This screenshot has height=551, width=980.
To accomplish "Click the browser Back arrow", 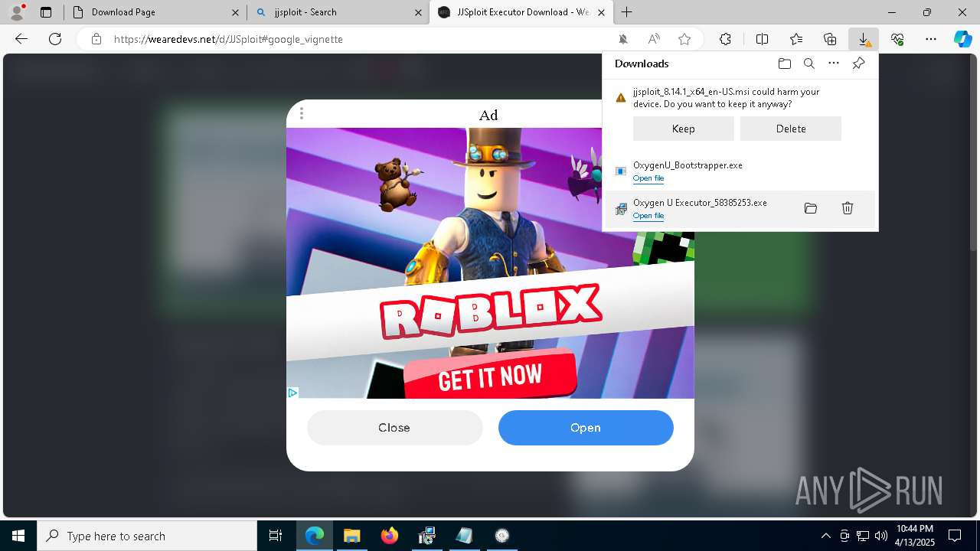I will pos(21,39).
